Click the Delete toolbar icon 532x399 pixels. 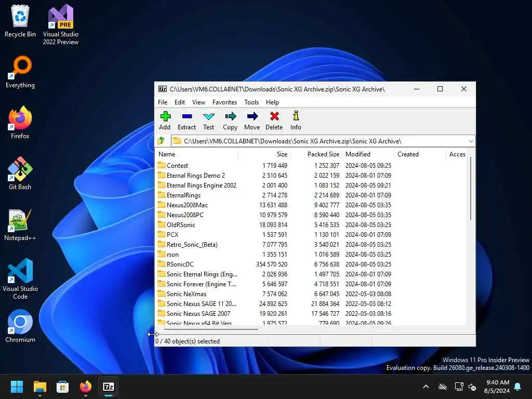[x=274, y=121]
